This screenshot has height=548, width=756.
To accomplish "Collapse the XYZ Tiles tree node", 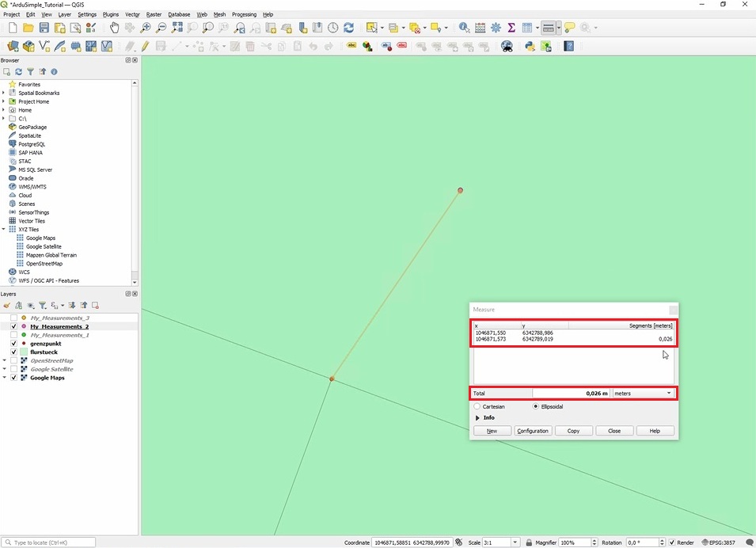I will [x=4, y=230].
